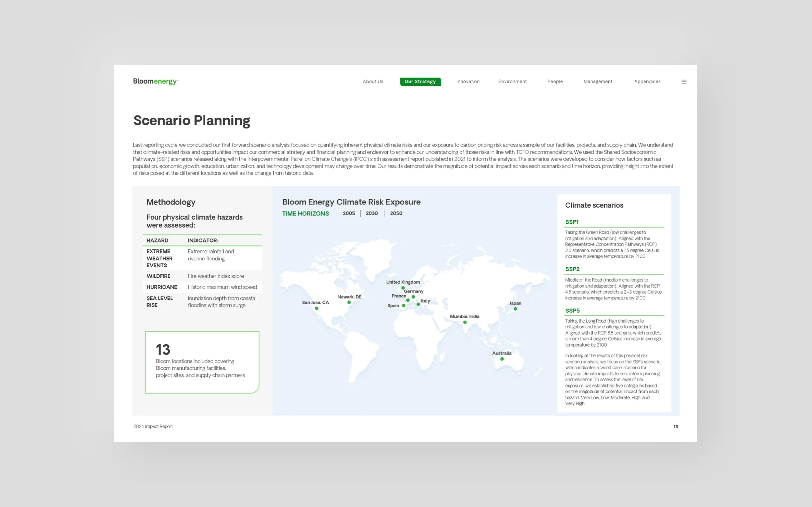Select the 2005 time horizon
Image resolution: width=812 pixels, height=507 pixels.
(349, 213)
